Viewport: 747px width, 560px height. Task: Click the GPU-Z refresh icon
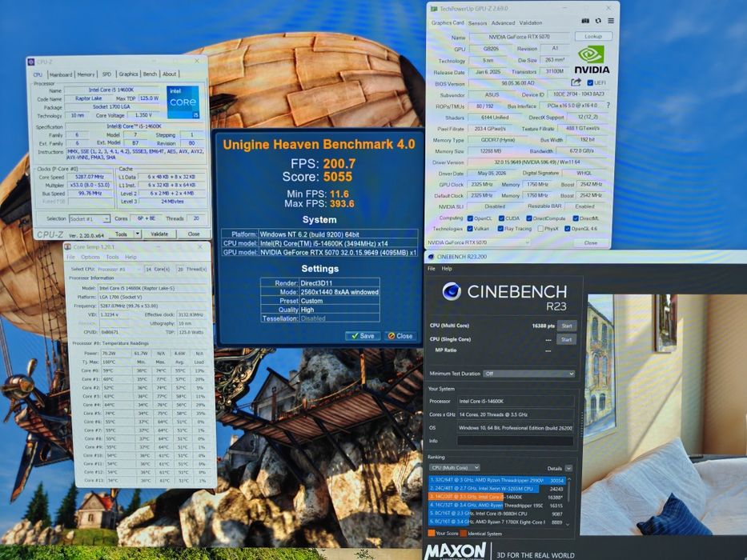click(598, 21)
